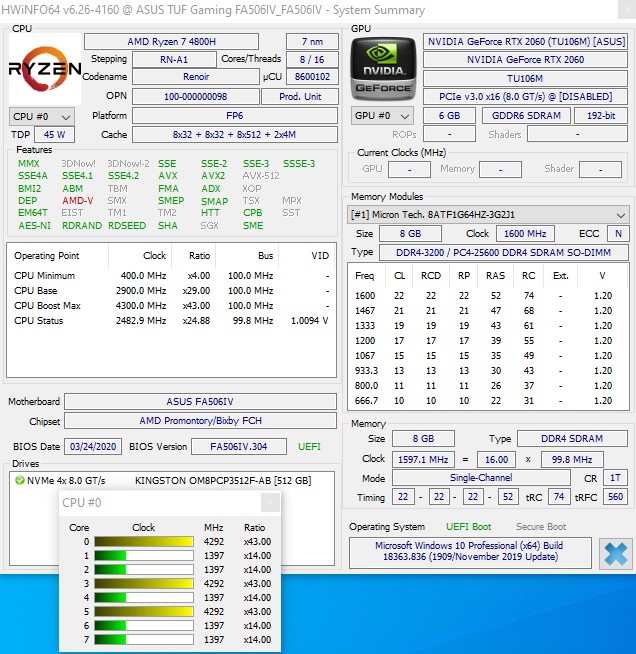Click the BIOS version FA506IV.304 field
The image size is (636, 654).
tap(239, 446)
